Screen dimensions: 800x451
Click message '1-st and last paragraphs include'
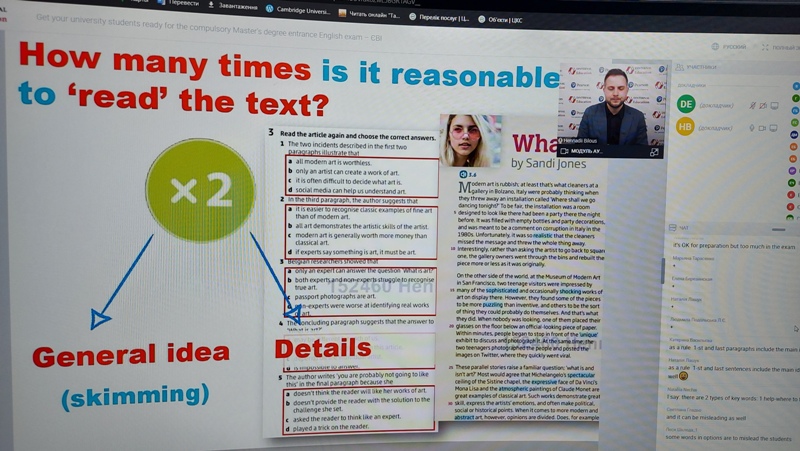(x=733, y=348)
